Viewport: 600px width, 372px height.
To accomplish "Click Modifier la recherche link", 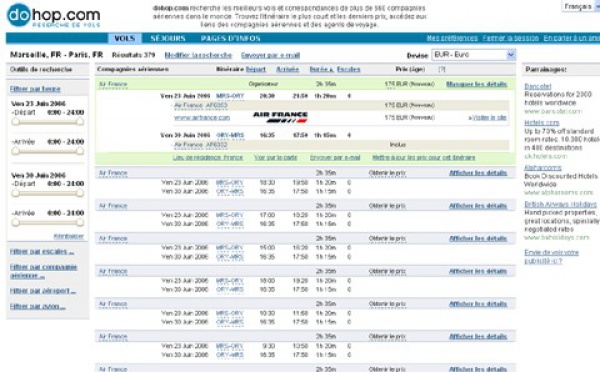I will (x=198, y=55).
